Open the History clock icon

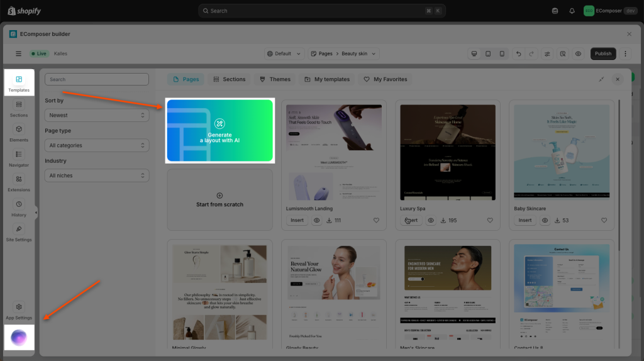[19, 208]
